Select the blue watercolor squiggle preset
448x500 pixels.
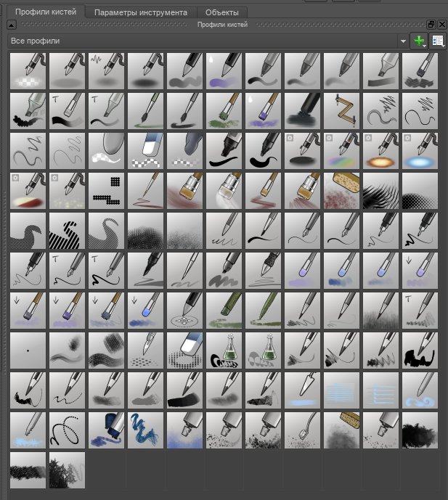coord(145,430)
